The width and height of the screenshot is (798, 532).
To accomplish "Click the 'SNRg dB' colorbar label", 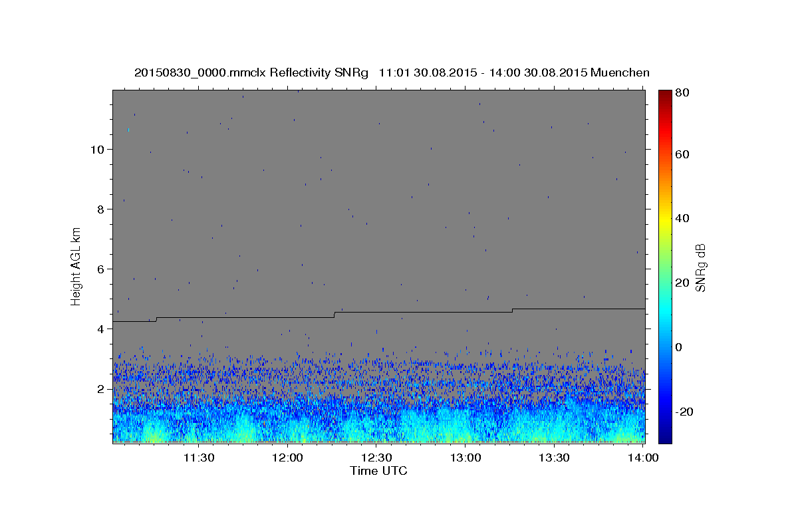I will coord(700,267).
